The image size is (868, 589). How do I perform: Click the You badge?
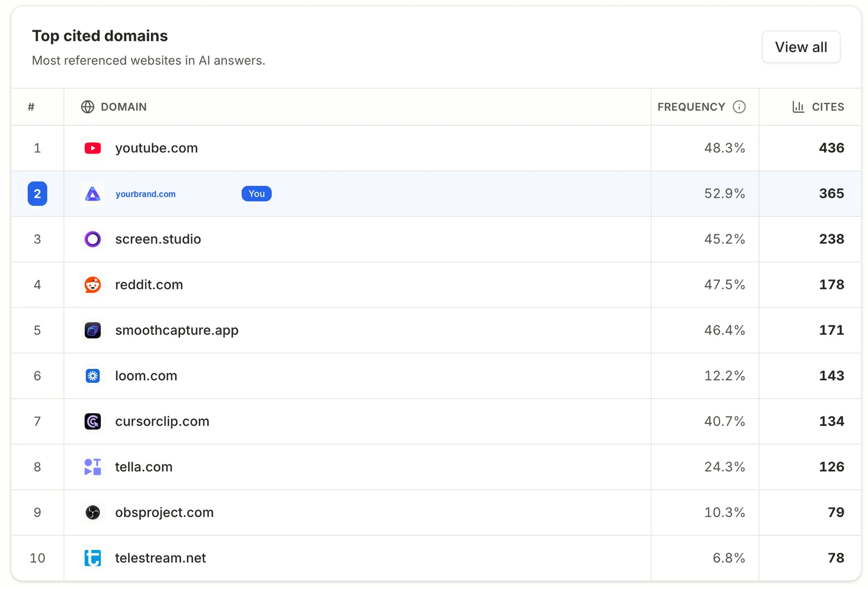257,194
